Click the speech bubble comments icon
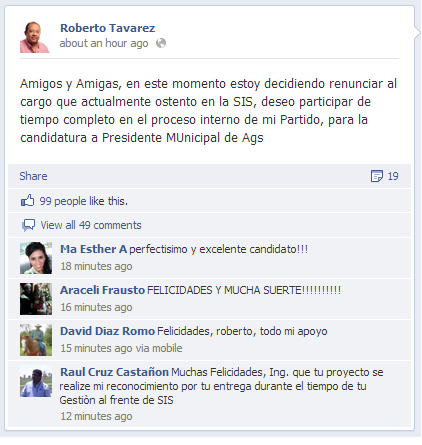This screenshot has width=422, height=445. [28, 225]
